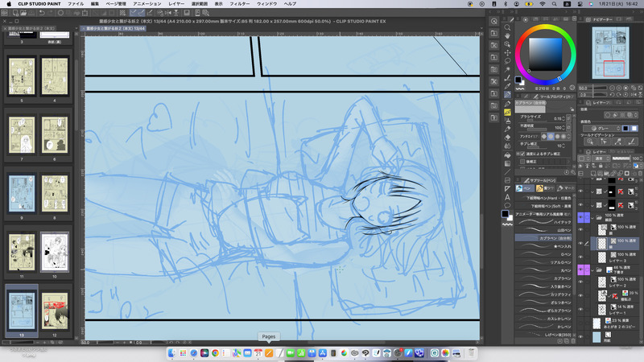Zoom out using navigator minus icon
Screen dimensions: 644x362
coord(613,88)
